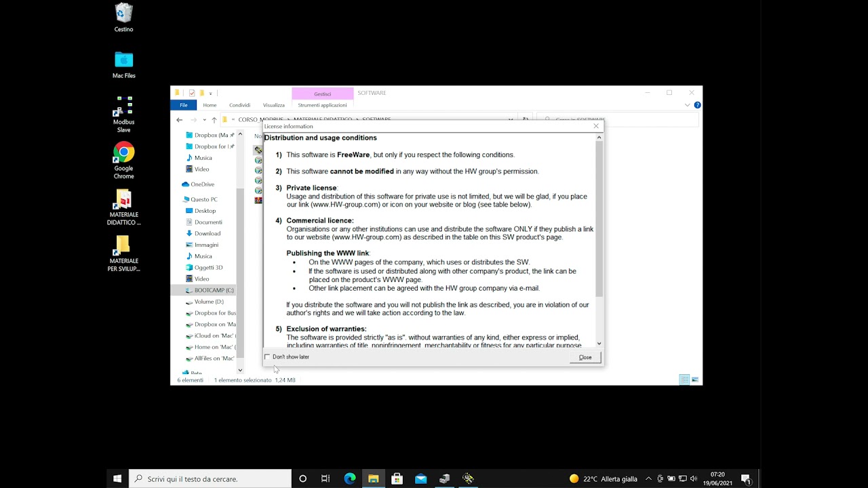
Task: Open the Mail app from the taskbar
Action: [421, 479]
